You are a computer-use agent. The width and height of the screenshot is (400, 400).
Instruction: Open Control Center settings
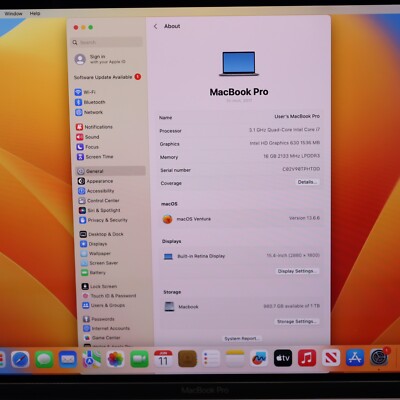pos(99,200)
